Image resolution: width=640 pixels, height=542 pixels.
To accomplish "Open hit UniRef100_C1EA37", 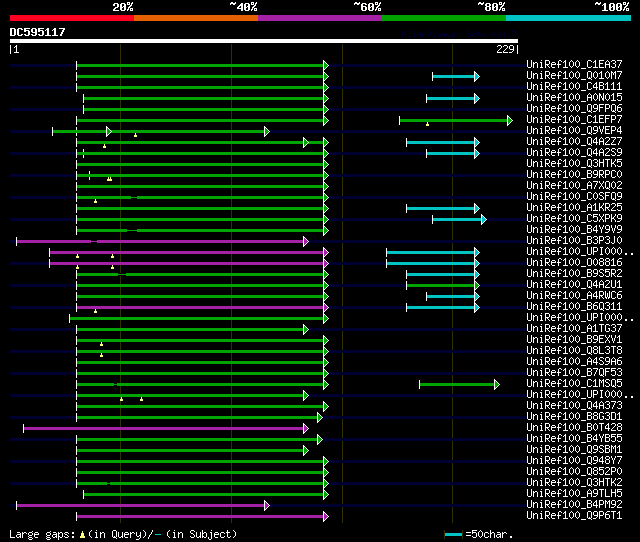I will (x=574, y=64).
